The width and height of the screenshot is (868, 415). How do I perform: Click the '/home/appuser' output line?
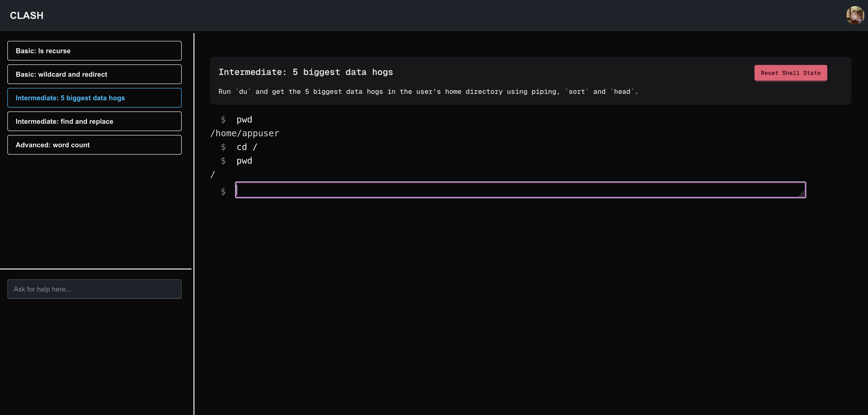coord(245,133)
